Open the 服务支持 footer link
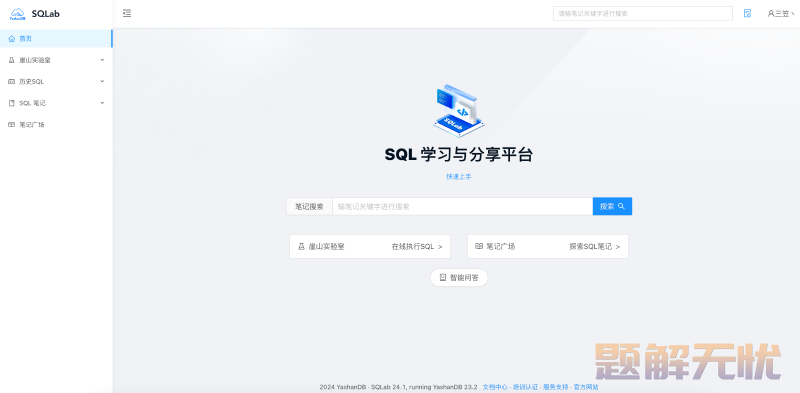This screenshot has width=800, height=393. [555, 387]
